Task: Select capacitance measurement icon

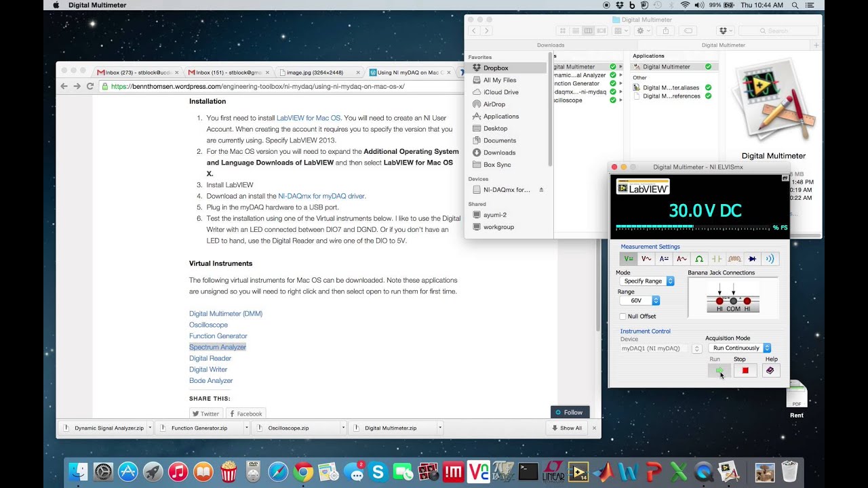Action: [717, 259]
